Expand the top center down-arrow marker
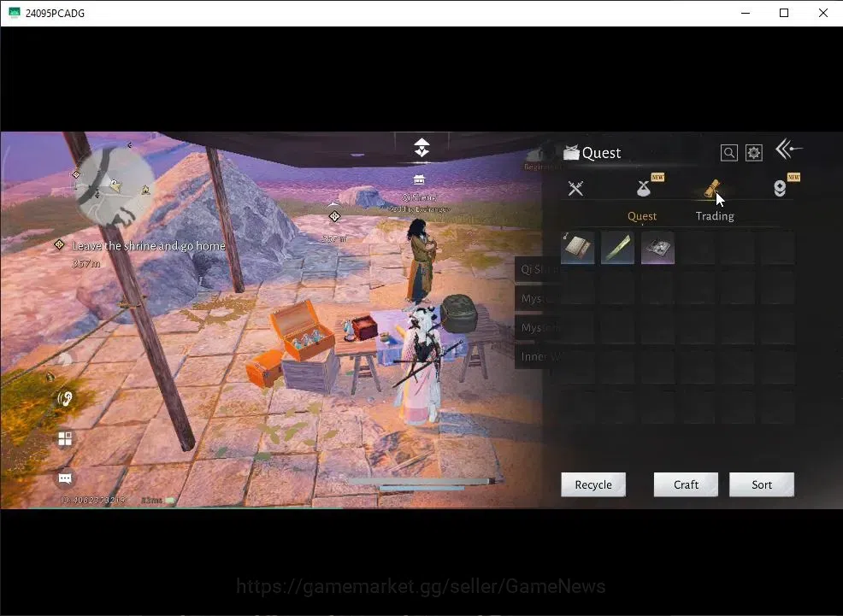 point(421,147)
